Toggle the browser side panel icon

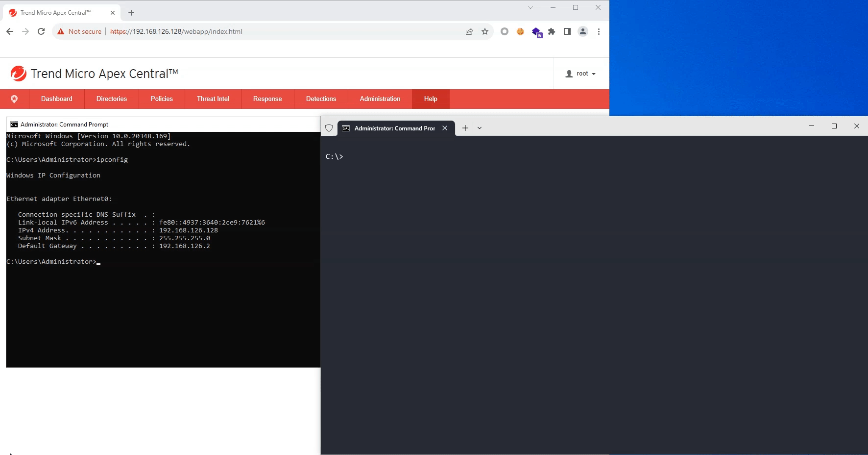coord(567,31)
